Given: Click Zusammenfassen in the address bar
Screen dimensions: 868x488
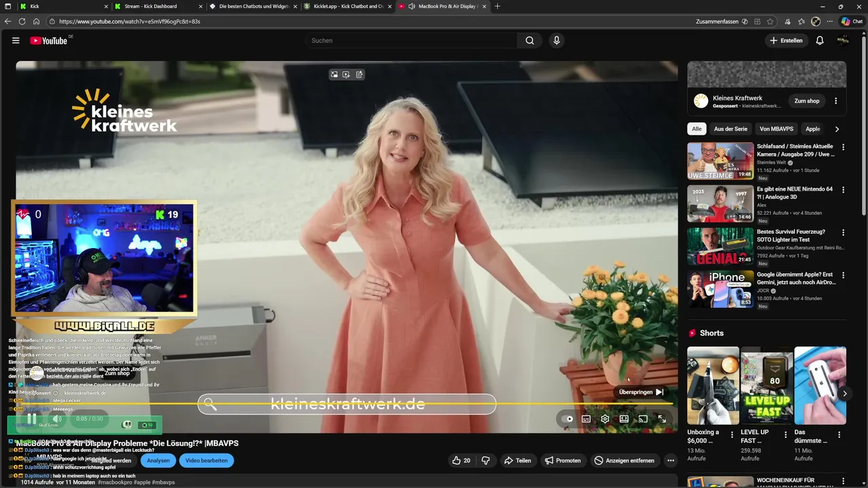Looking at the screenshot, I should tap(722, 21).
